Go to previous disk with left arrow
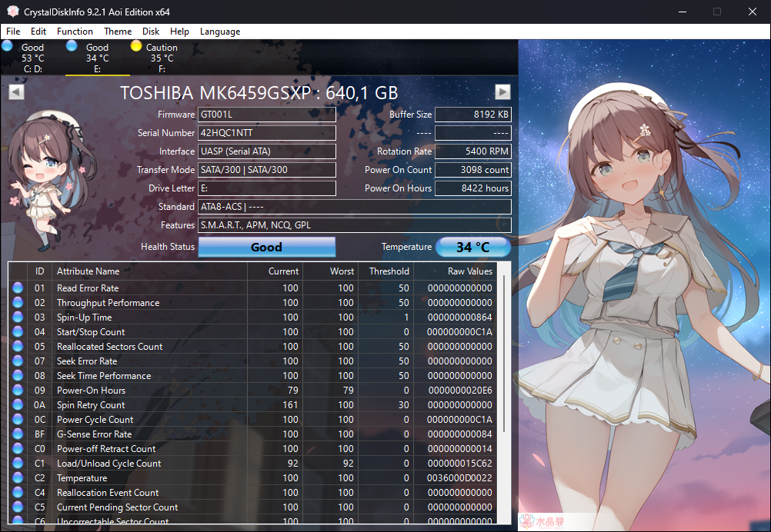Viewport: 771px width, 532px height. (16, 91)
